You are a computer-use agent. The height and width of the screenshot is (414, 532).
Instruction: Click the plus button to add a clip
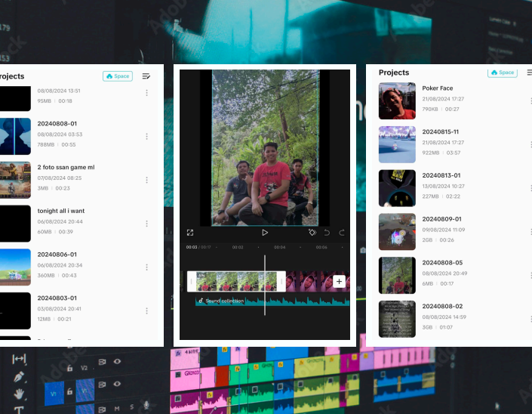(x=339, y=281)
